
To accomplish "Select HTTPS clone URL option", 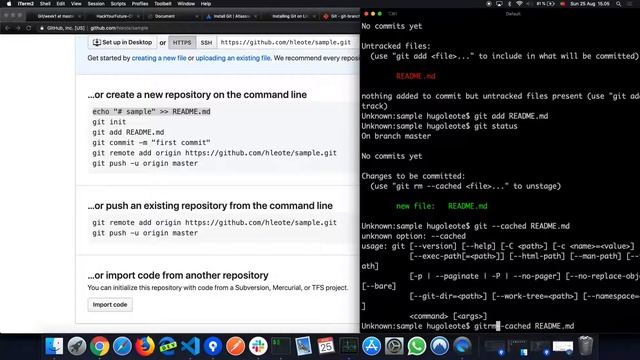I will tap(182, 42).
